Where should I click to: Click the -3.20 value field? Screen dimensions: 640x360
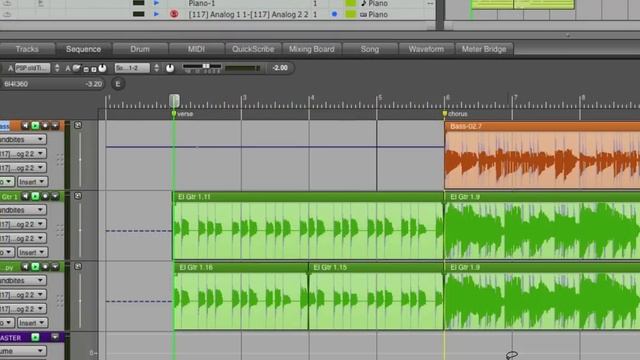[x=93, y=84]
